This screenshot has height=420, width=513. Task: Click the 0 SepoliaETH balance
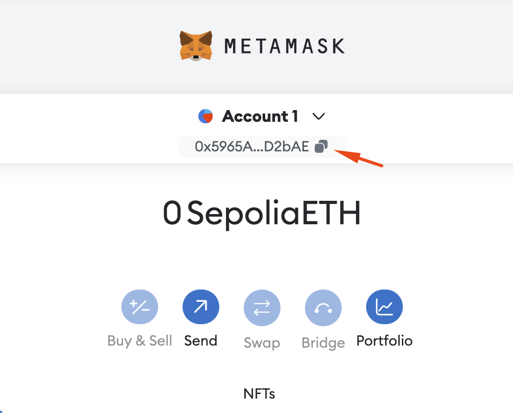point(262,214)
